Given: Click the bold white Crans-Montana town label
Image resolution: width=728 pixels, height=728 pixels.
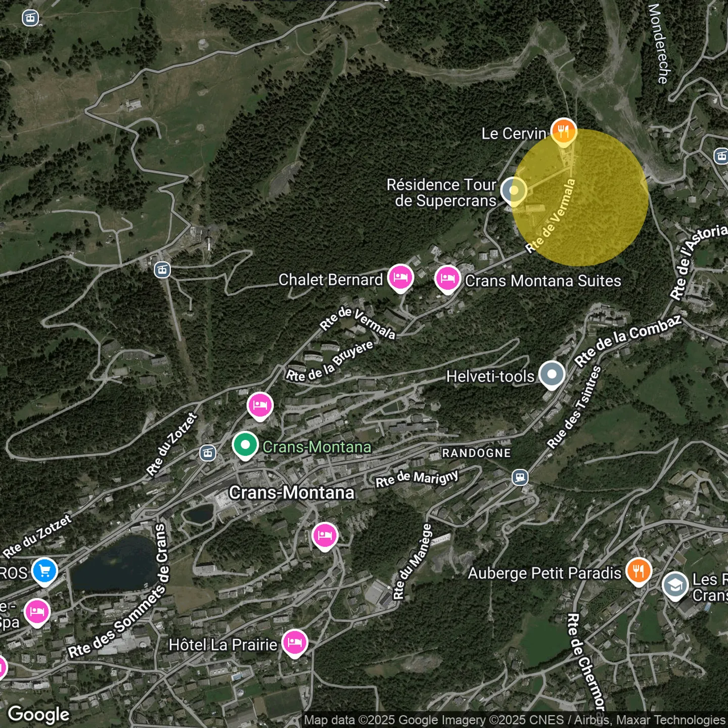Looking at the screenshot, I should tap(292, 492).
